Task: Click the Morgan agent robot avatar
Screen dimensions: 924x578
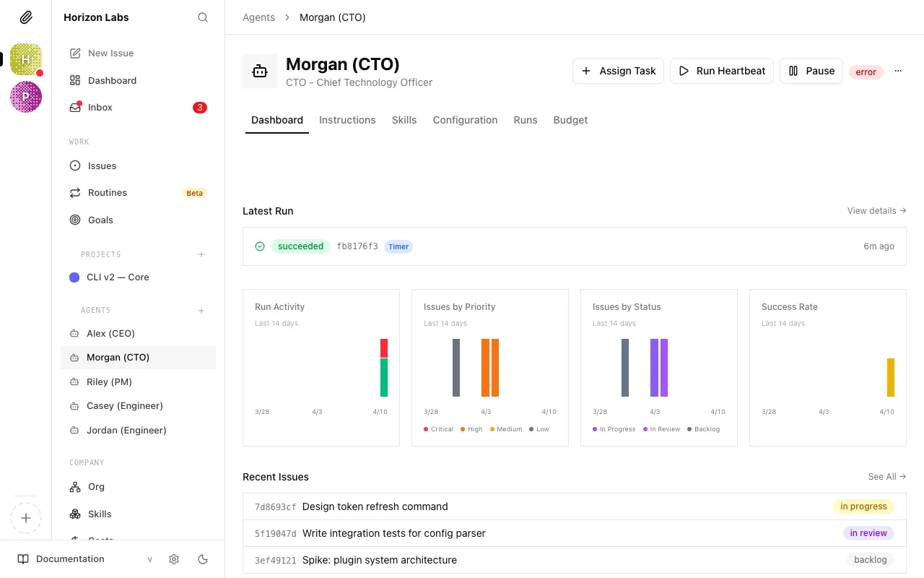Action: [260, 71]
